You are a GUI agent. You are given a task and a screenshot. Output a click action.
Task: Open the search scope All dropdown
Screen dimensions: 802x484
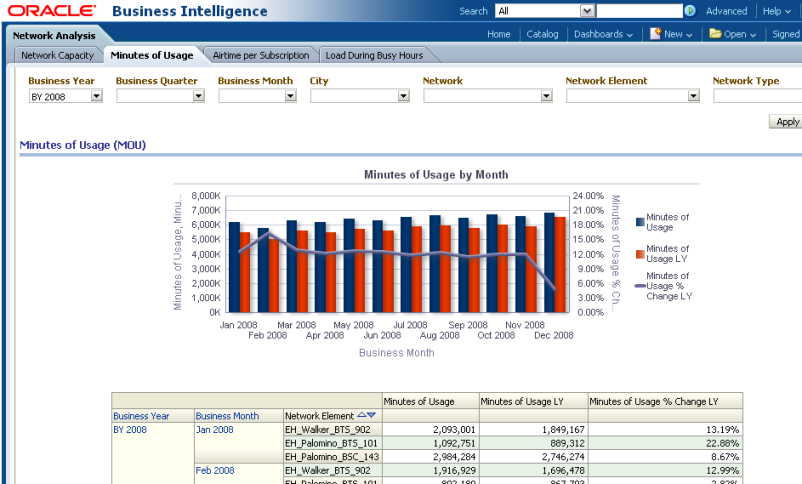tap(587, 11)
